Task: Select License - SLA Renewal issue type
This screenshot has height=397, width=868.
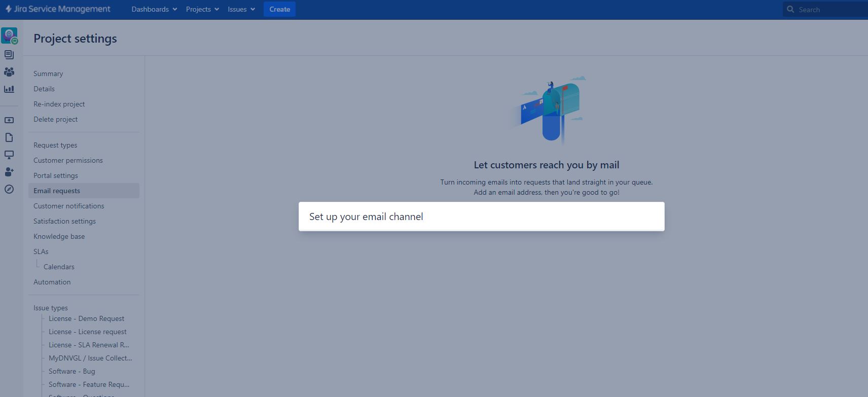Action: (x=89, y=345)
